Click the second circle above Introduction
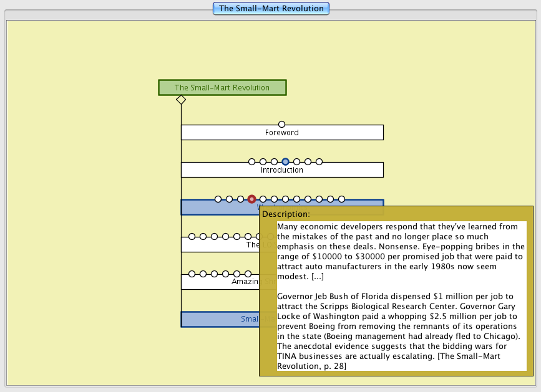The width and height of the screenshot is (541, 392). click(263, 161)
